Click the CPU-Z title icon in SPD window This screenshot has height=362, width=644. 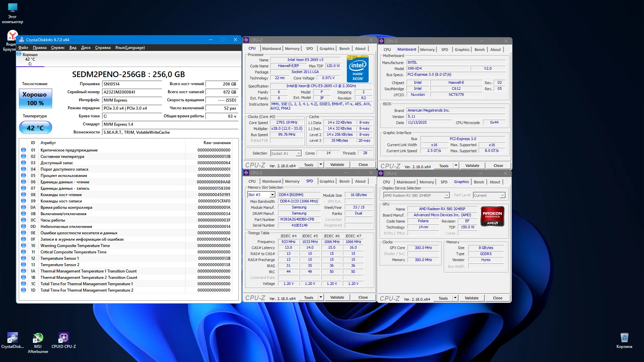click(x=246, y=173)
